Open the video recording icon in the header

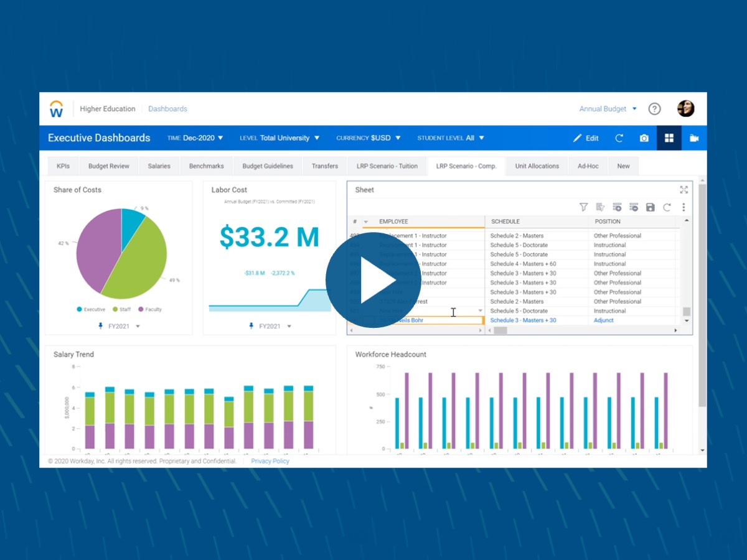(x=694, y=138)
